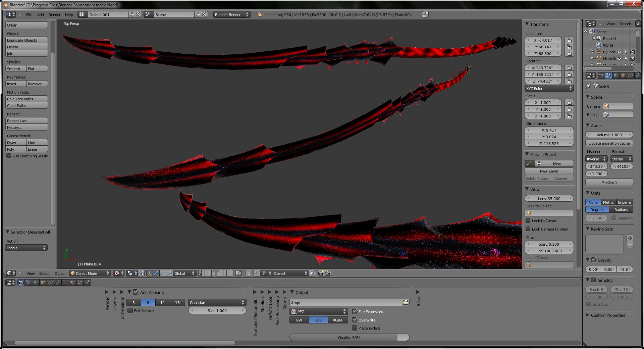644x349 pixels.
Task: Open the Gaussian filter dropdown
Action: coord(217,302)
